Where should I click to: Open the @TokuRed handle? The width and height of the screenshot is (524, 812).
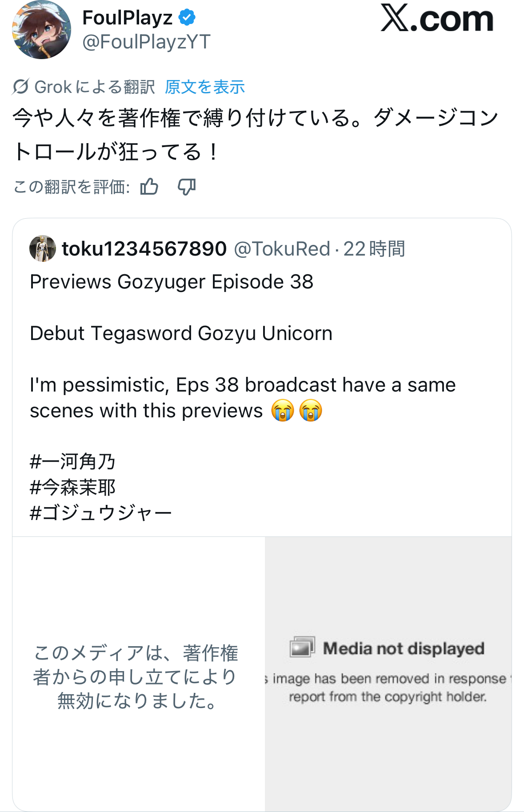coord(282,249)
